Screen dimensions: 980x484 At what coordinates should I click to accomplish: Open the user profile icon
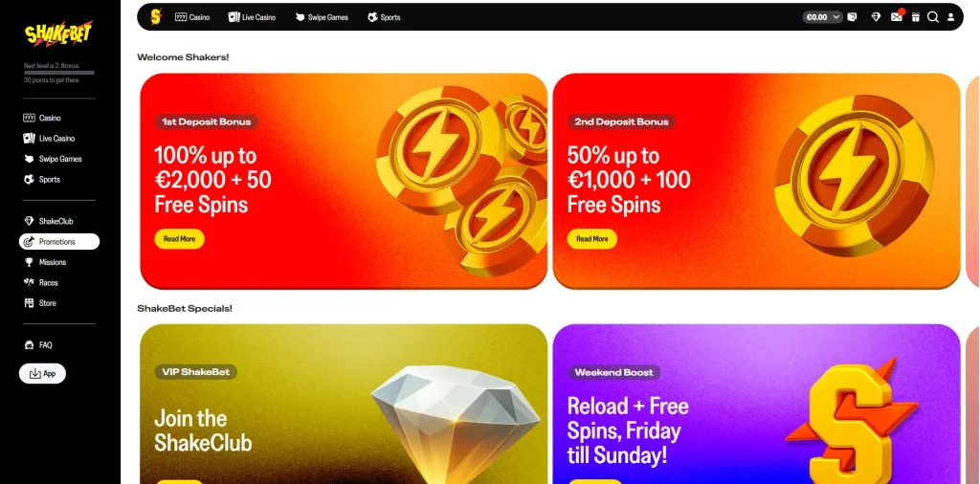pyautogui.click(x=950, y=17)
